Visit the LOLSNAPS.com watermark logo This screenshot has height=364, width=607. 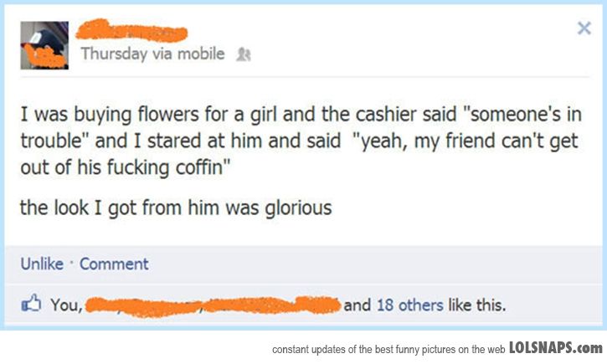pos(555,347)
